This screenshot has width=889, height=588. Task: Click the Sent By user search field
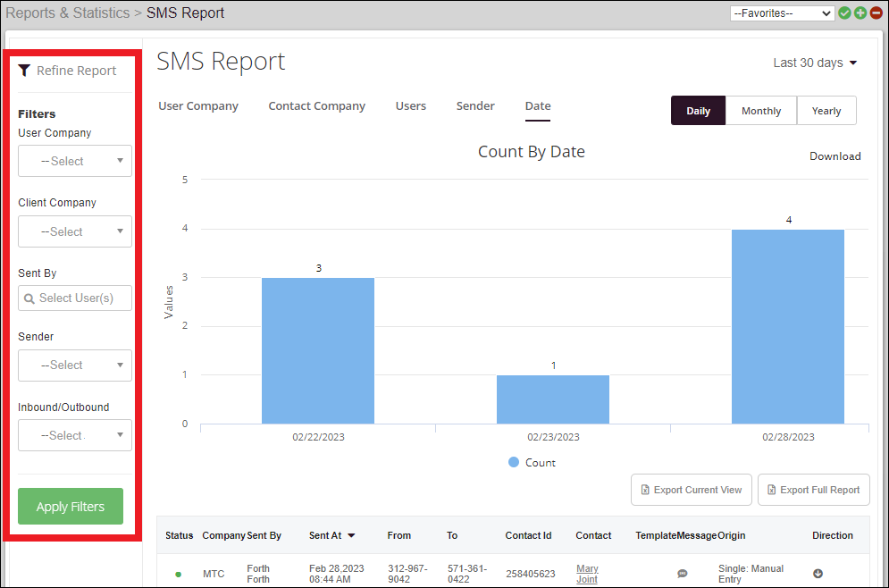point(75,298)
